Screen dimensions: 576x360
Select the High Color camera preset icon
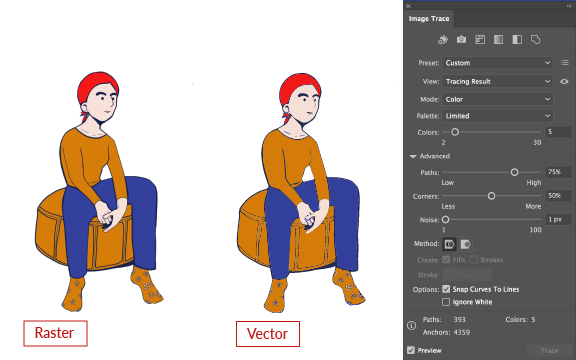[x=461, y=39]
